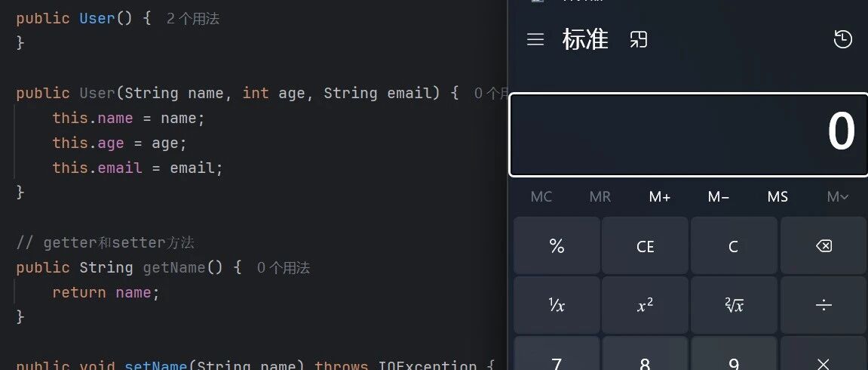Click the M- memory subtract button
The image size is (868, 370).
719,196
